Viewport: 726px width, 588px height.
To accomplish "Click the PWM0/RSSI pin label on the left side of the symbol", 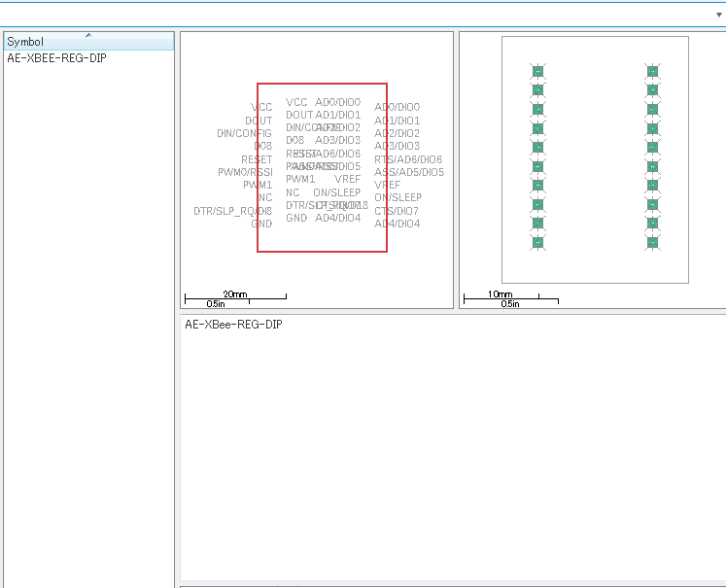I will pyautogui.click(x=245, y=172).
